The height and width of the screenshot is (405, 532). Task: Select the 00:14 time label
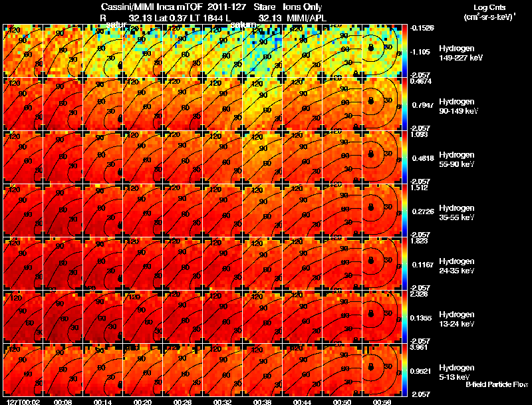point(103,402)
